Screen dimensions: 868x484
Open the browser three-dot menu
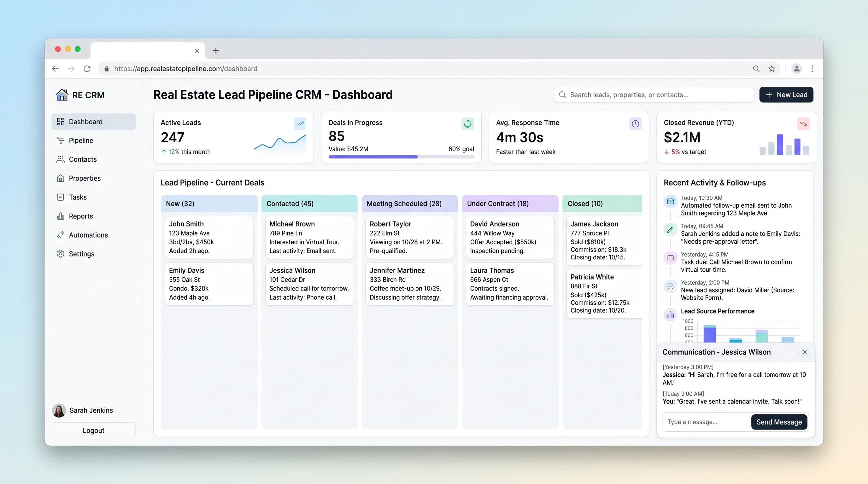tap(812, 69)
